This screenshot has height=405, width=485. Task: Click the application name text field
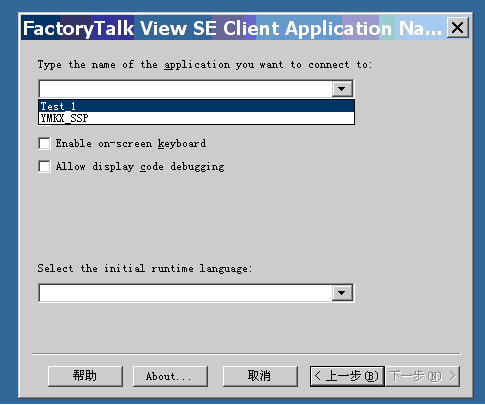pyautogui.click(x=186, y=89)
